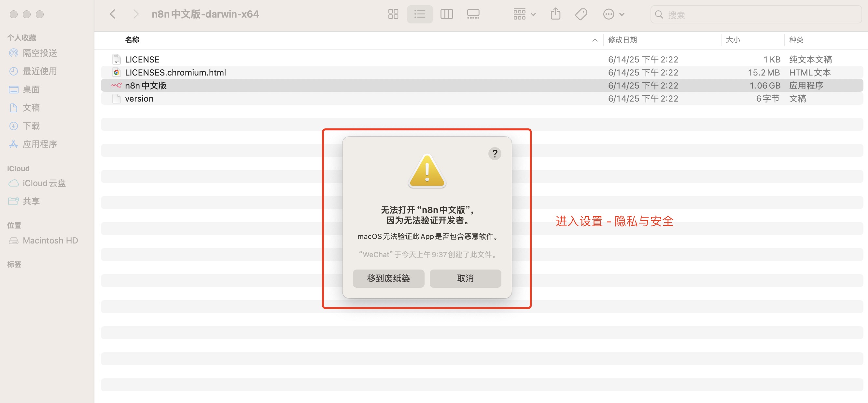The image size is (868, 403).
Task: Click the magnifier icon in search
Action: click(x=659, y=15)
